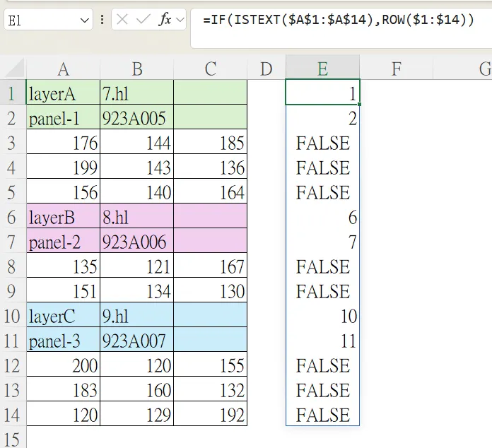The width and height of the screenshot is (492, 448).
Task: Click cell containing 9.hl
Action: [137, 315]
